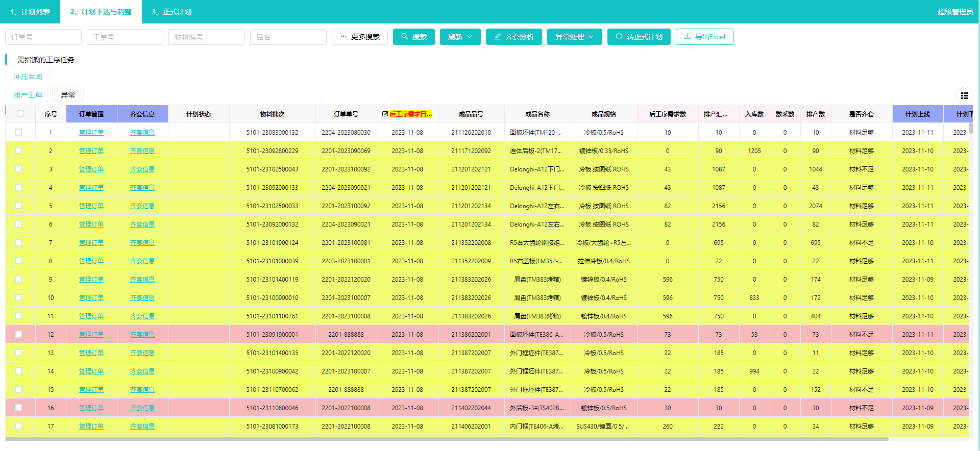Click the 物料批次 column header
The width and height of the screenshot is (980, 451).
click(273, 114)
